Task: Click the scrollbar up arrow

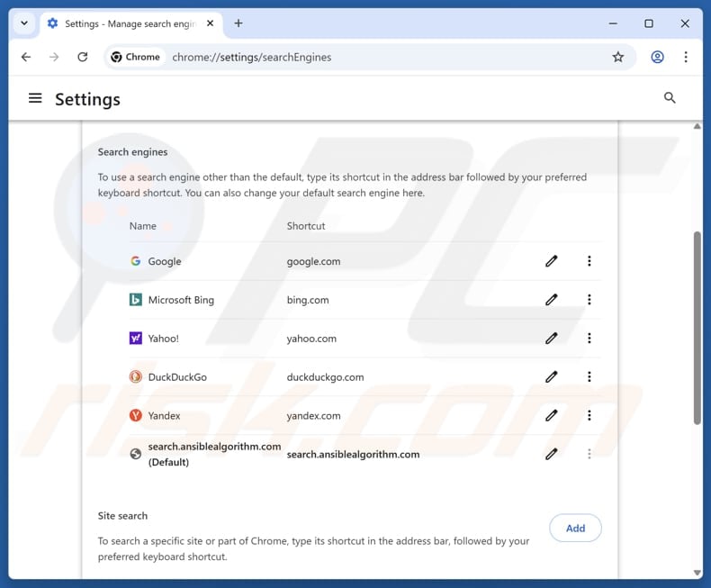Action: [x=697, y=126]
